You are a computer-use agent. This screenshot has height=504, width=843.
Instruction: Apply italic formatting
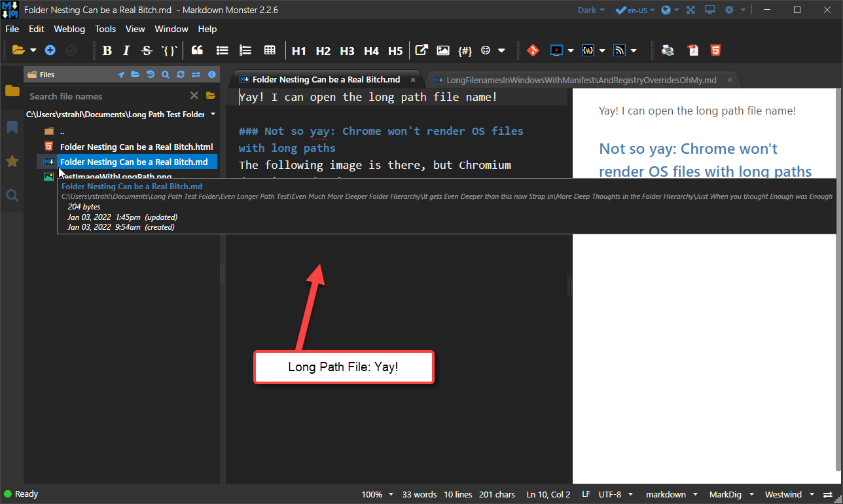pos(127,50)
